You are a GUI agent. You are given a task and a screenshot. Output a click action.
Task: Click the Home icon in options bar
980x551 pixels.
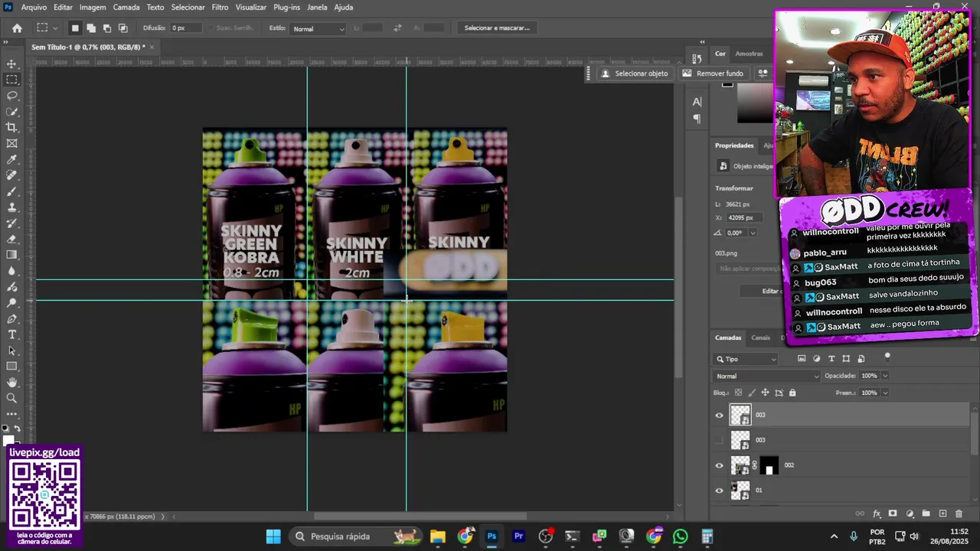17,28
